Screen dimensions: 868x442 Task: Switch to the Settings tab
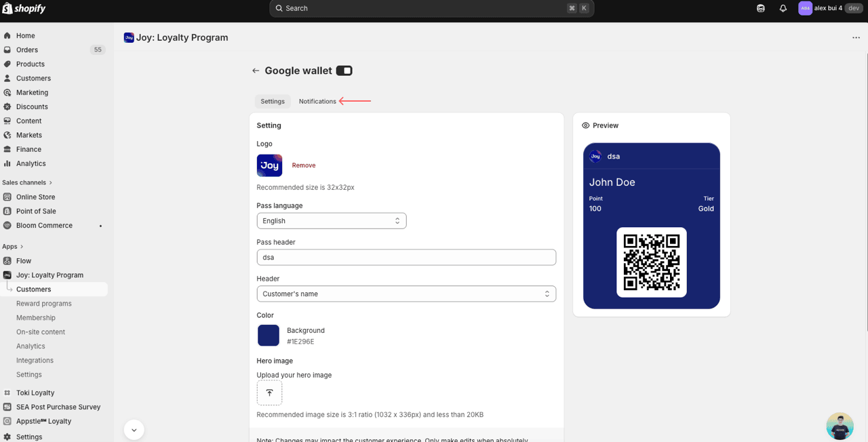273,102
